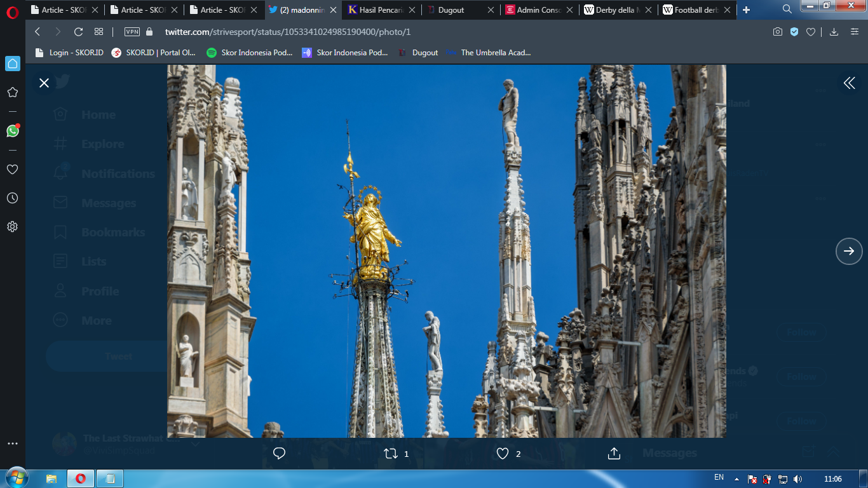Switch to the madonnina Twitter tab
The image size is (868, 488).
click(303, 10)
